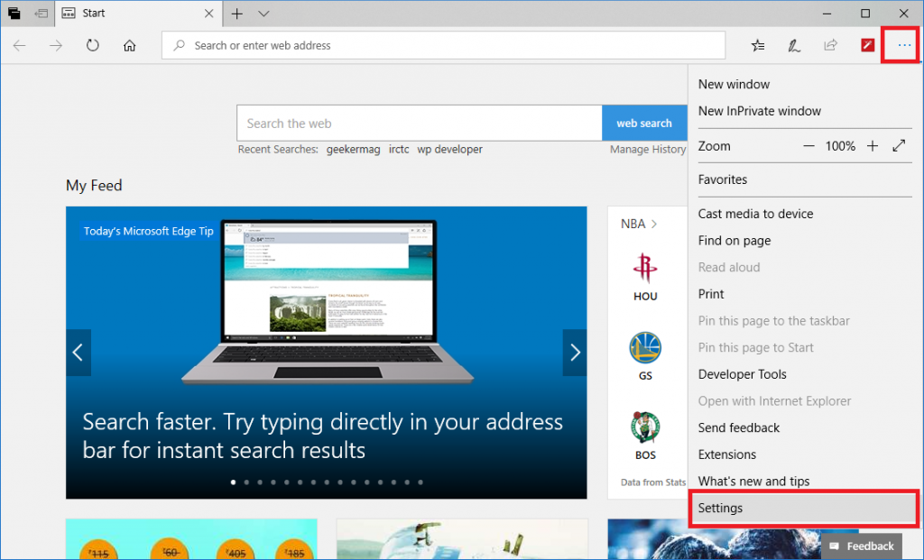Screen dimensions: 924x560
Task: Go to Home via house icon
Action: (x=130, y=45)
